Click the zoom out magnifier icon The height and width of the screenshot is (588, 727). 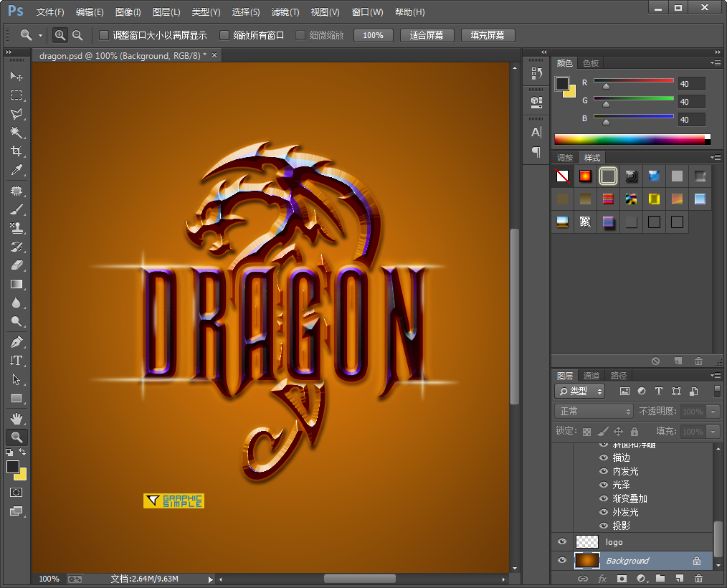coord(77,35)
